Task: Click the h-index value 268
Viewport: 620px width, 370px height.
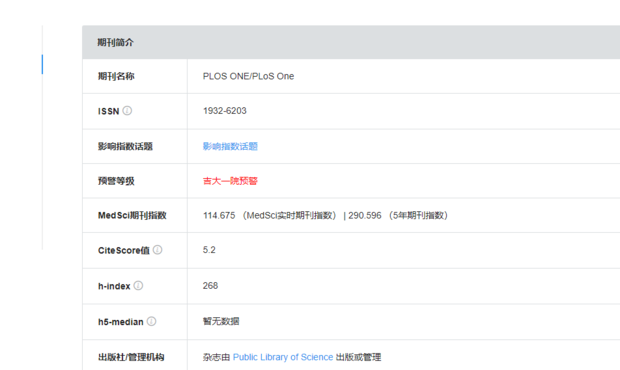Action: click(210, 285)
